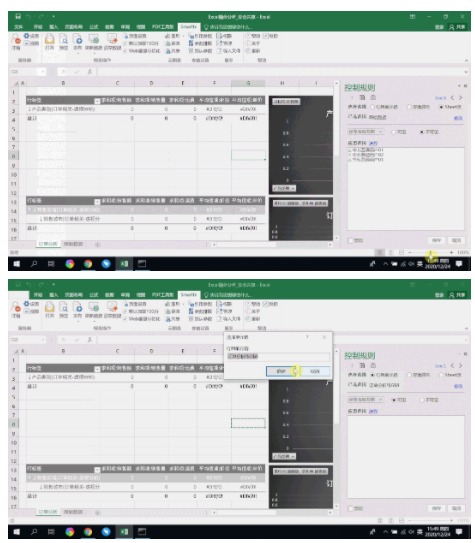Select first radio after dropdown in bottom panel
This screenshot has width=475, height=543.
[393, 400]
